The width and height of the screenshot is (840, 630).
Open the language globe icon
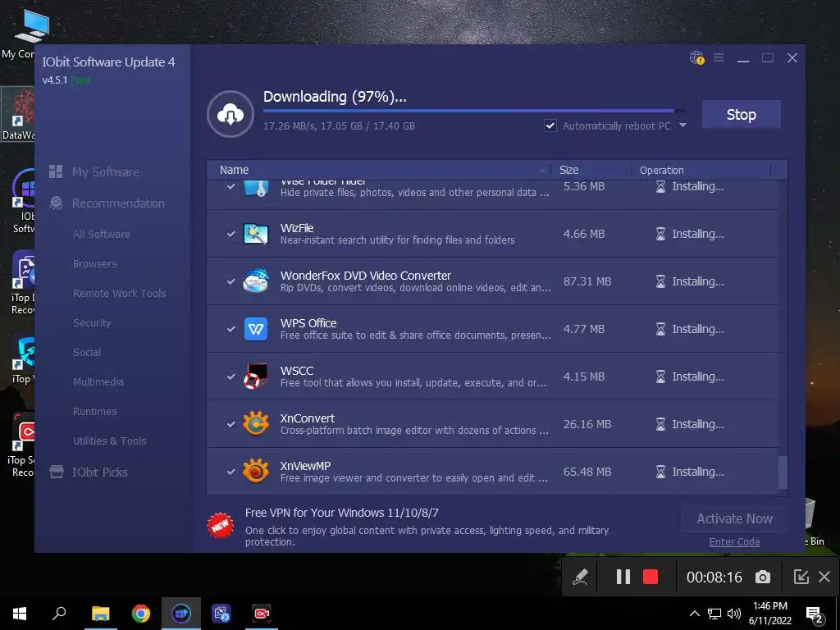696,57
